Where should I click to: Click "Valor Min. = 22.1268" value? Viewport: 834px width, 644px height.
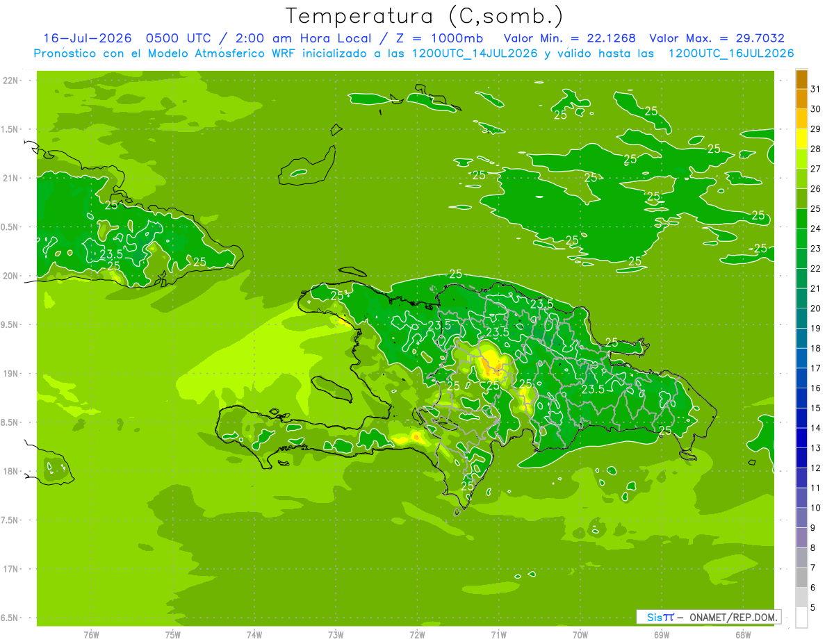tap(570, 38)
